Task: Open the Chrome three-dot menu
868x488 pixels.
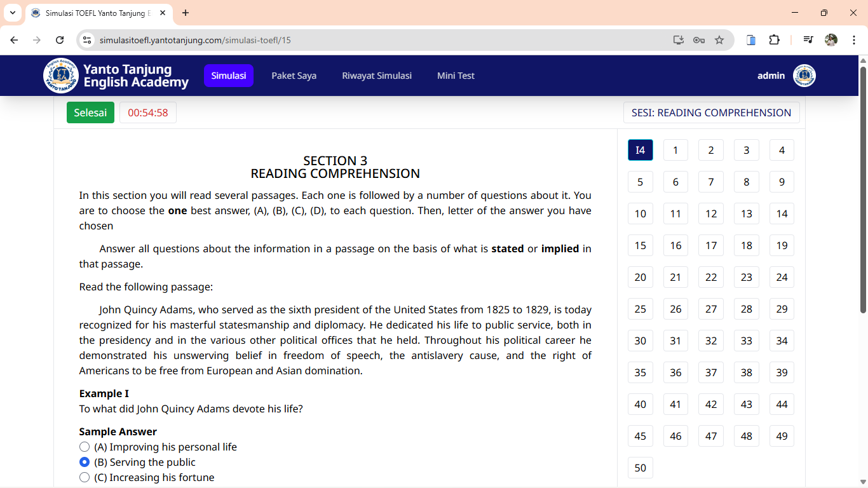Action: click(x=854, y=40)
